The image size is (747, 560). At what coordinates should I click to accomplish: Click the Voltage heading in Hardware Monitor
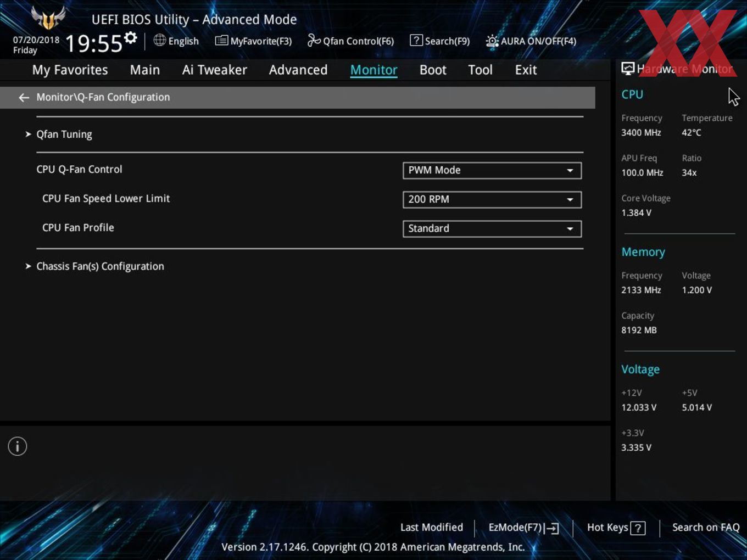pos(640,369)
